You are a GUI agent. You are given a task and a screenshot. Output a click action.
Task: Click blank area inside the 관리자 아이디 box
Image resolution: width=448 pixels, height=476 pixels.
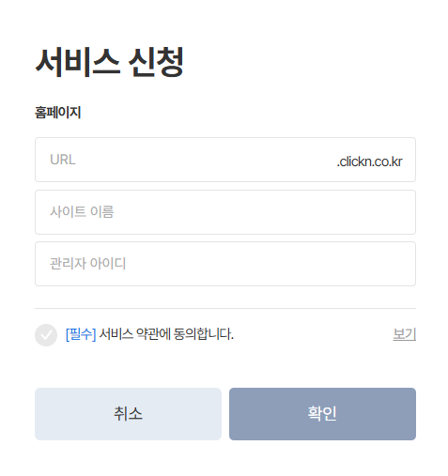point(270,264)
